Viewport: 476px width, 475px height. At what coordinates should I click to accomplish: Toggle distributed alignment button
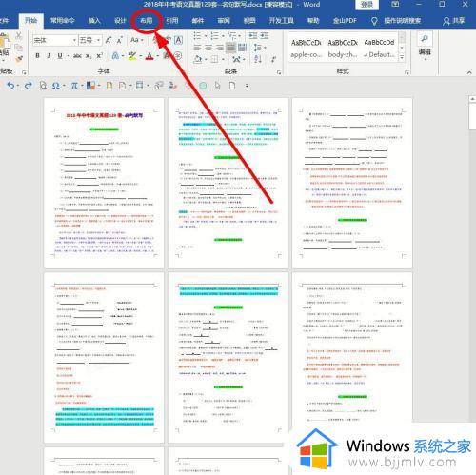coord(242,48)
